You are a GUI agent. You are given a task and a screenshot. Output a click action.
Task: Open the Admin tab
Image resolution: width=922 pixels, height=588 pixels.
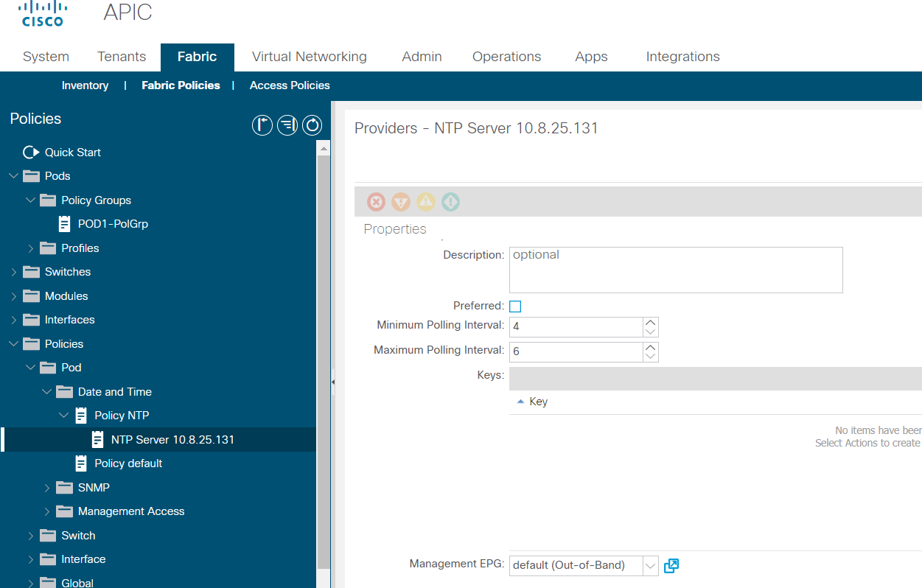(x=422, y=57)
